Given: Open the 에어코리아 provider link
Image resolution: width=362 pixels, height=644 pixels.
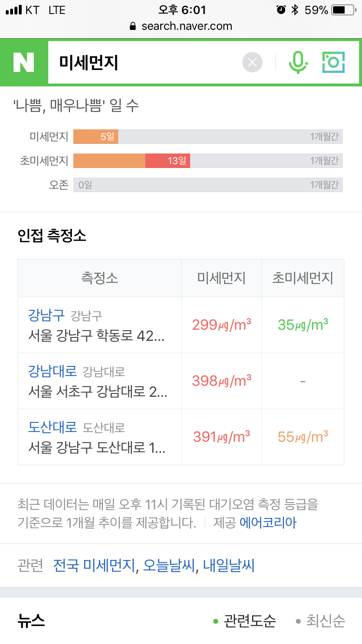Looking at the screenshot, I should click(x=268, y=522).
